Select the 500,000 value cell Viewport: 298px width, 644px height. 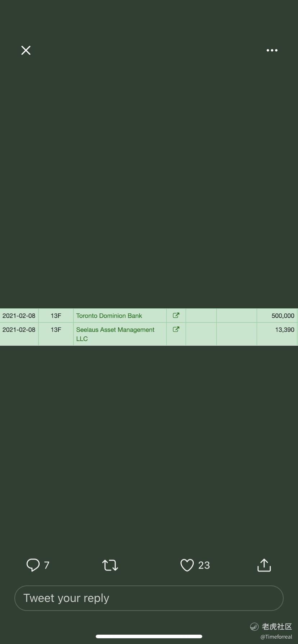(277, 316)
